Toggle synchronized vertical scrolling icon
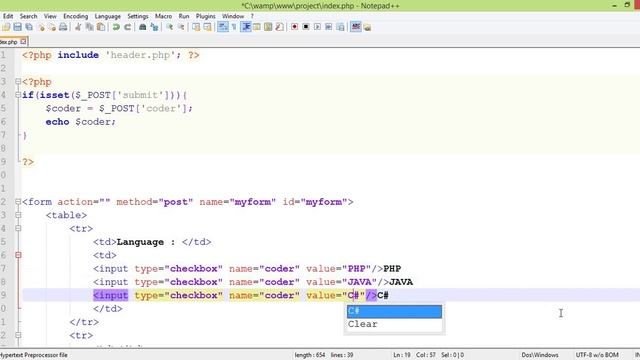This screenshot has width=640, height=360. point(196,27)
